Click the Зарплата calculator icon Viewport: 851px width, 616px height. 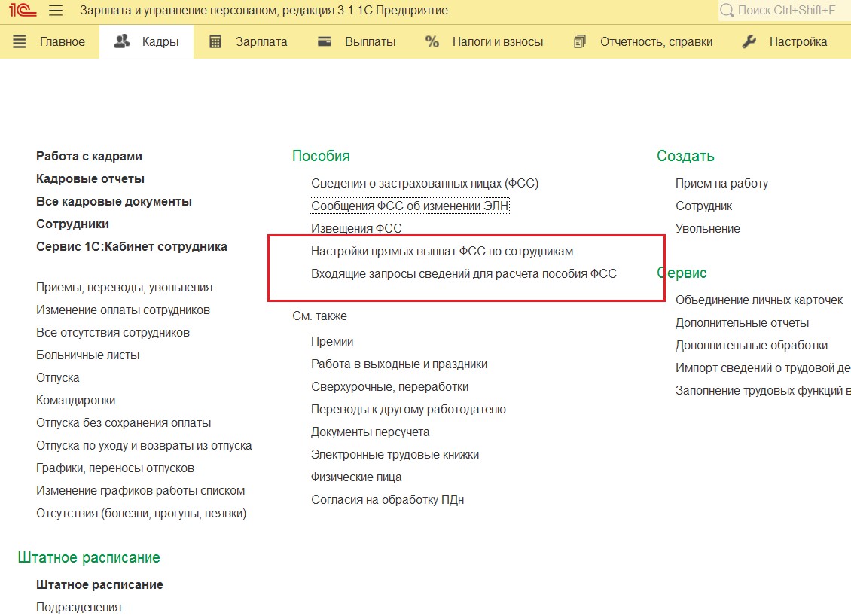coord(215,41)
